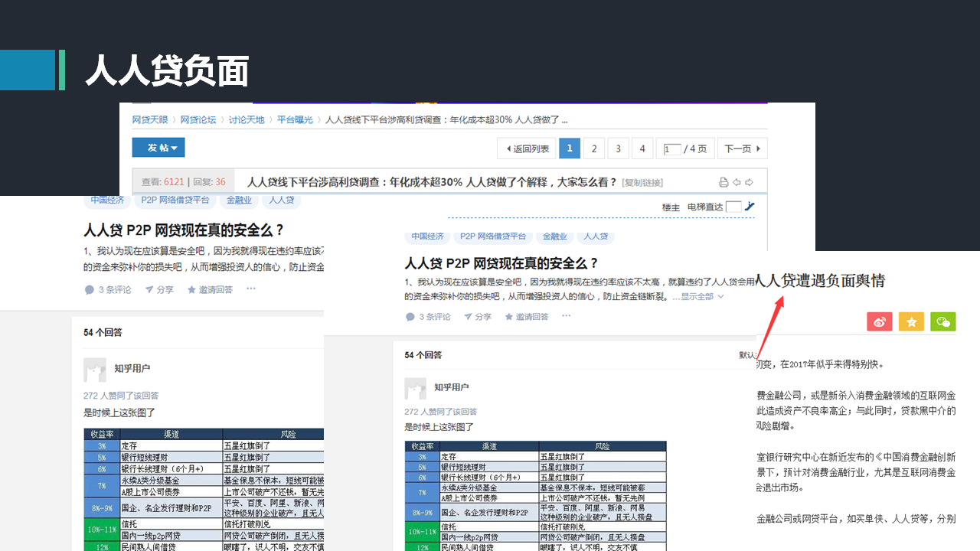Click the question title on the front Zhihu page
This screenshot has height=551, width=980.
(x=501, y=263)
